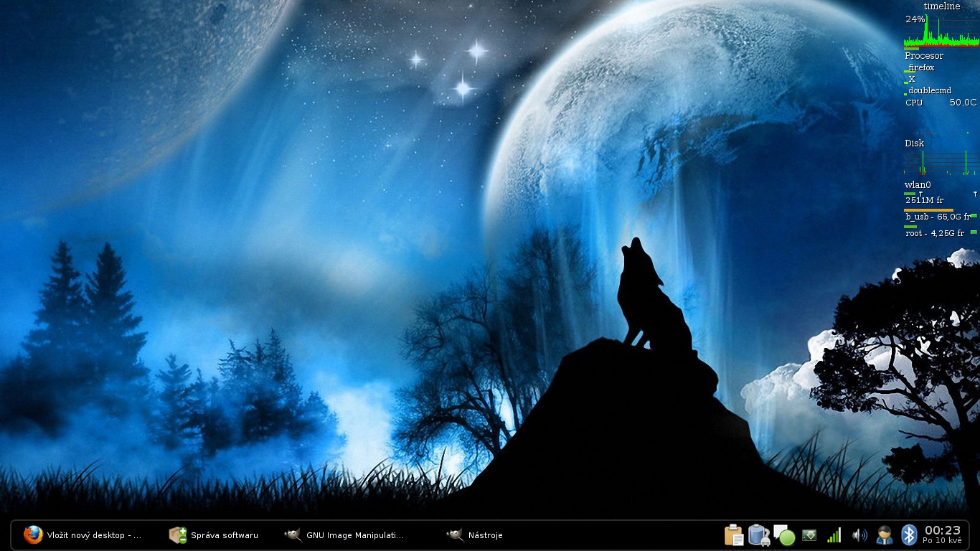
Task: Click the Disk activity graph
Action: coord(941,162)
